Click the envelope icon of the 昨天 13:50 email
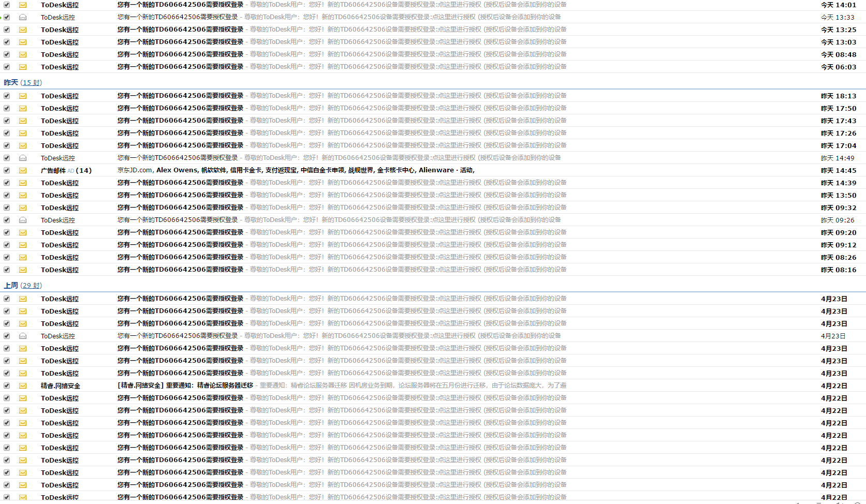This screenshot has height=504, width=866. pyautogui.click(x=23, y=195)
